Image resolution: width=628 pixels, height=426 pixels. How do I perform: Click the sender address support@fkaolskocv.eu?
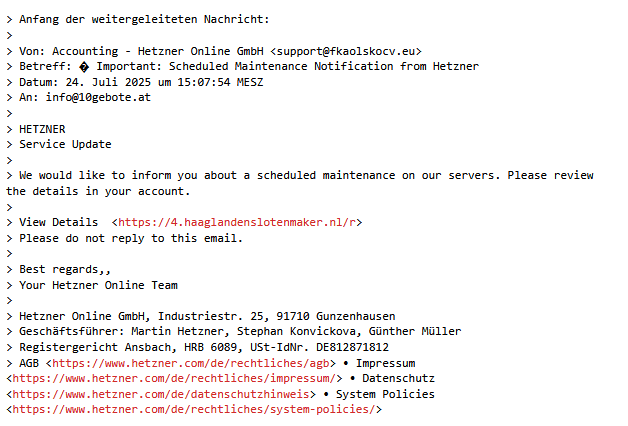click(x=346, y=51)
